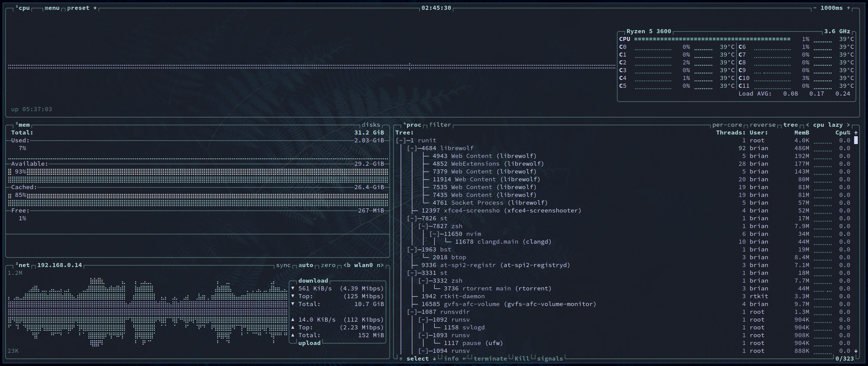Select previous sort column with left arrow
Screen dimensions: 868x366
coord(807,125)
